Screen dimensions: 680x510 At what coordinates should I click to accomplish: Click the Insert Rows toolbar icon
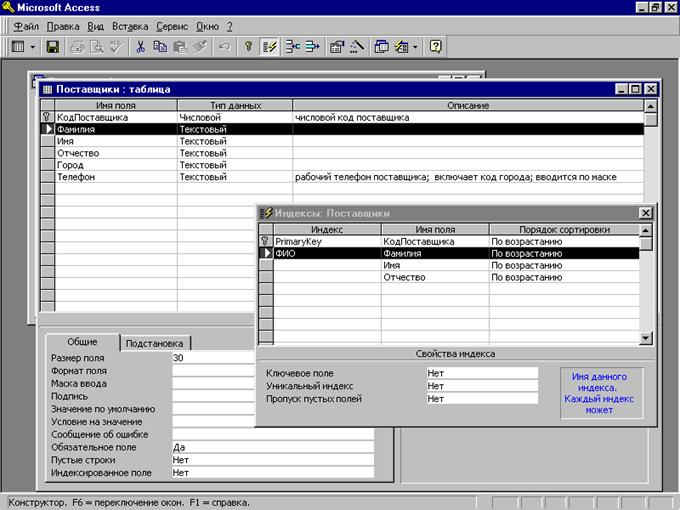pos(293,46)
